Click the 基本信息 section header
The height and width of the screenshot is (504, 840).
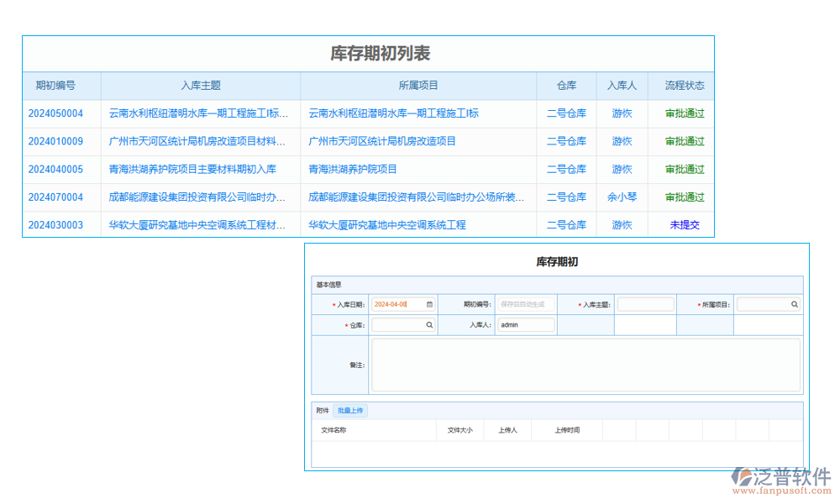(328, 285)
